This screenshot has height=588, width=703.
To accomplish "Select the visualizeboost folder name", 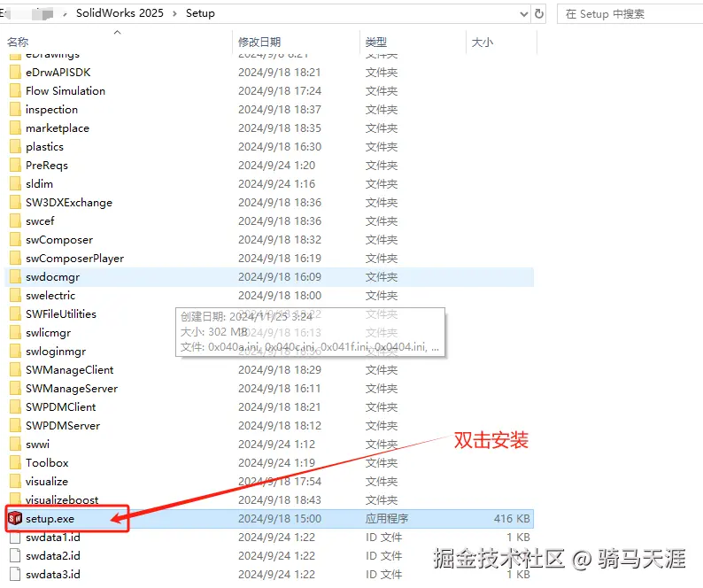I will click(62, 500).
